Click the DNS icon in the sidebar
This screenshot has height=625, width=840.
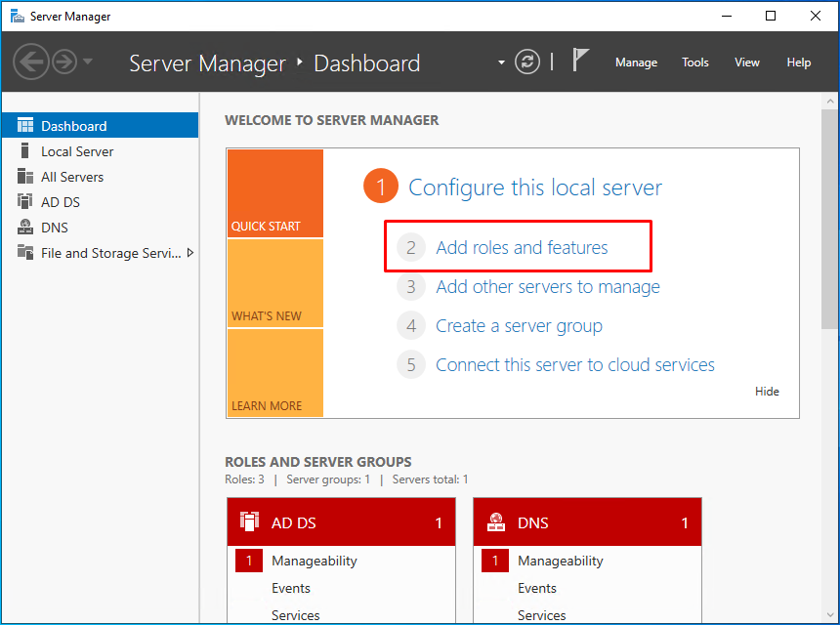(x=25, y=228)
